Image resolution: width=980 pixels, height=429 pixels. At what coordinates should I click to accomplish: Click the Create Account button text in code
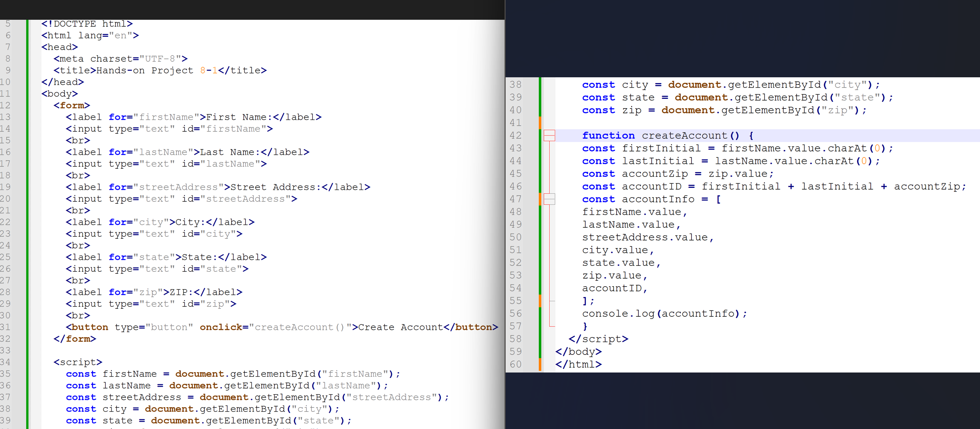400,327
